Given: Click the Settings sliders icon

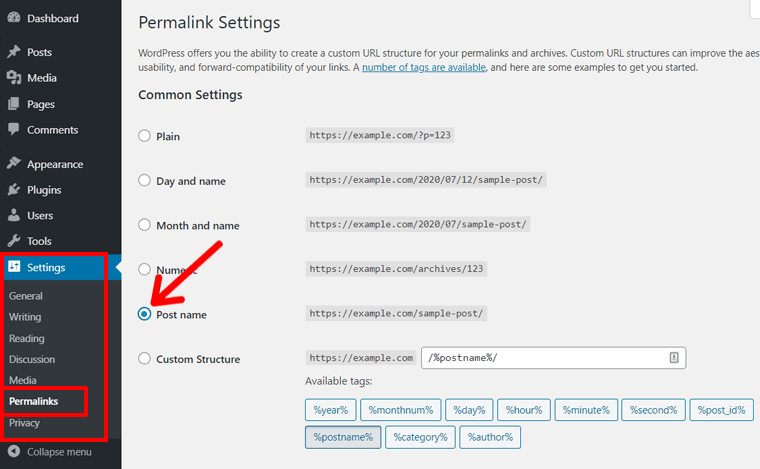Looking at the screenshot, I should (15, 266).
